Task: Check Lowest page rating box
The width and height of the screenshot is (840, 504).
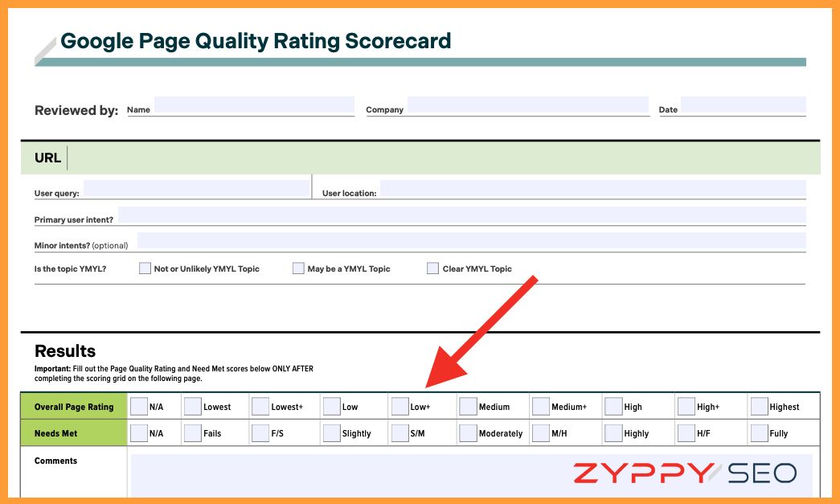Action: pos(193,407)
